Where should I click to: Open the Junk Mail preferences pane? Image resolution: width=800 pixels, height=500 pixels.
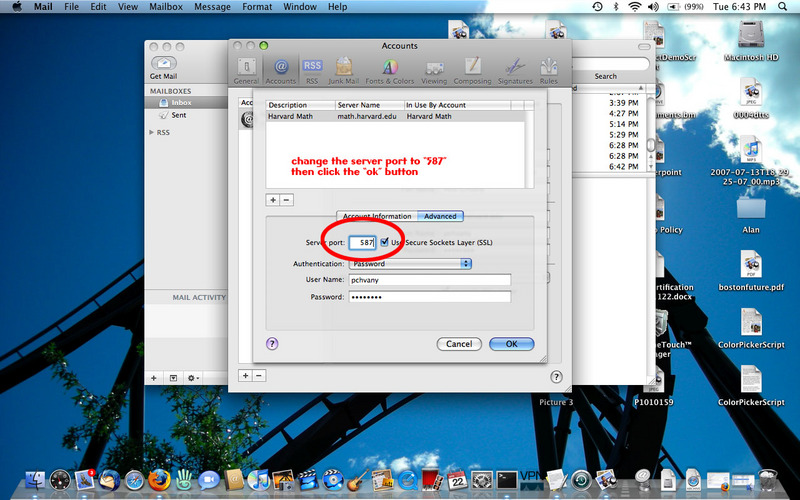[346, 70]
